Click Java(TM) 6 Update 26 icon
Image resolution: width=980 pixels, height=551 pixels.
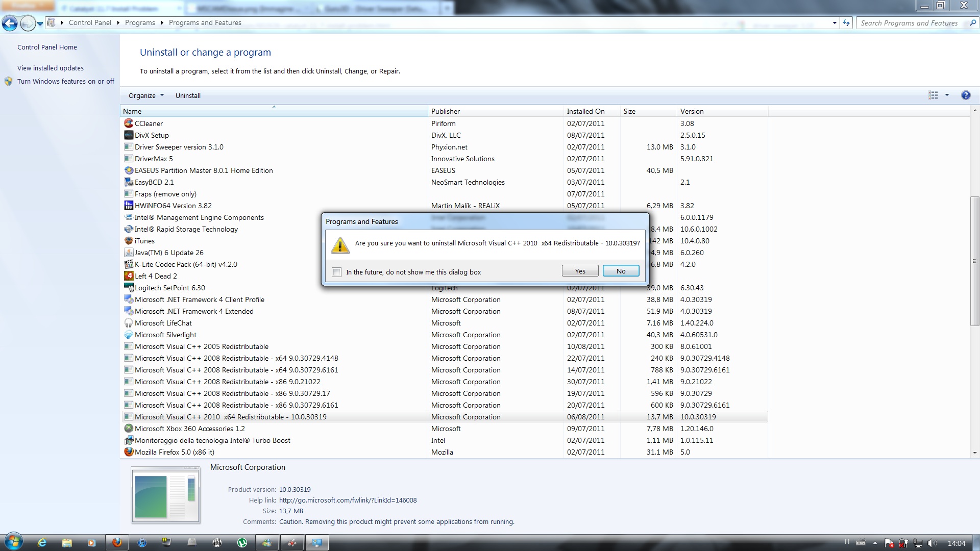pos(129,253)
